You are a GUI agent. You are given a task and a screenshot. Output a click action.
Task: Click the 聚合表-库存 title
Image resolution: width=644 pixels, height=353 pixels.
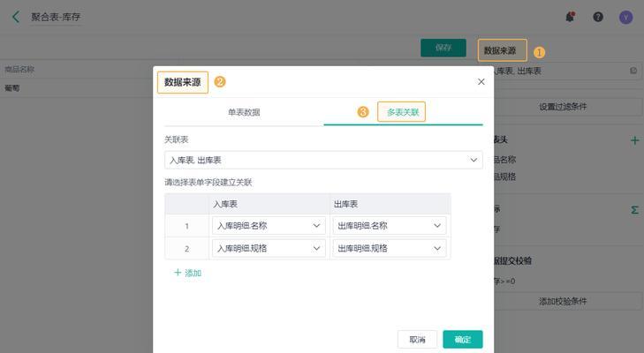[56, 17]
